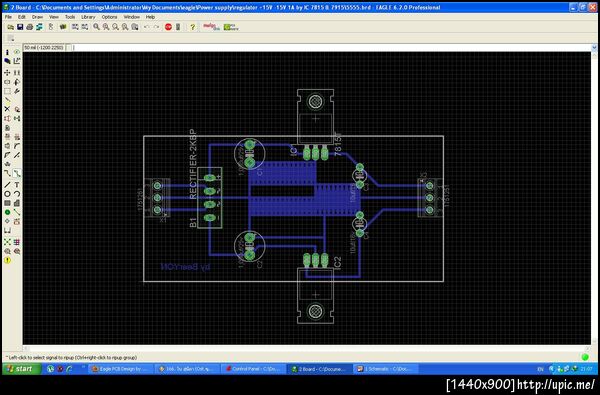Click the red Stop command icon
600x395 pixels.
click(x=168, y=27)
